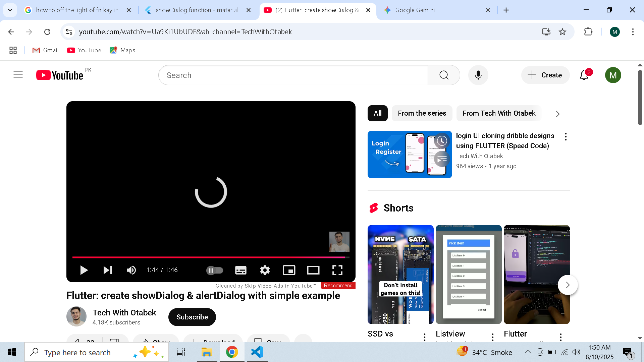Open a new browser tab

click(506, 10)
